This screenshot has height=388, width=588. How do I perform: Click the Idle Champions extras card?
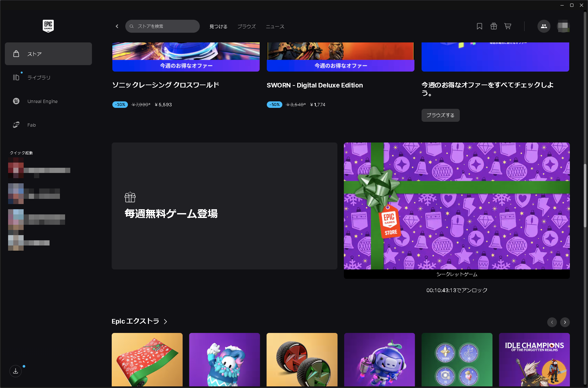point(534,359)
